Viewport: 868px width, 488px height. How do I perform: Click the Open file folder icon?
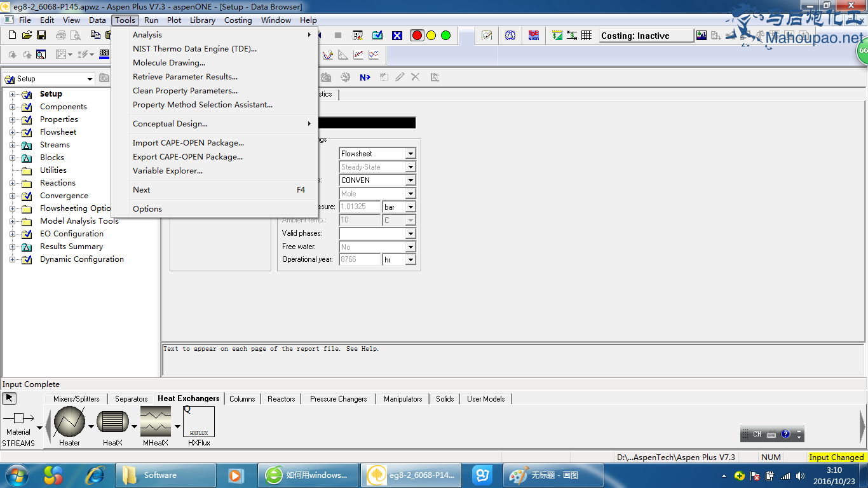point(27,35)
